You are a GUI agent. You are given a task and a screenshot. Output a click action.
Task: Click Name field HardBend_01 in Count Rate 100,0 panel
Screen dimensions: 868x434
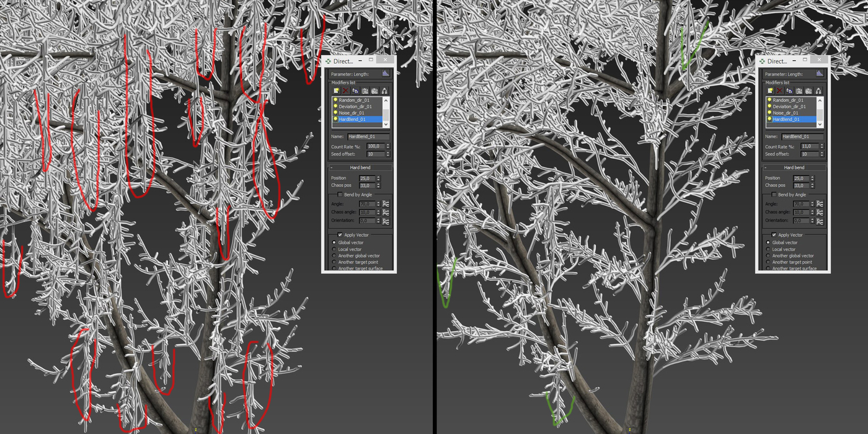(x=369, y=136)
